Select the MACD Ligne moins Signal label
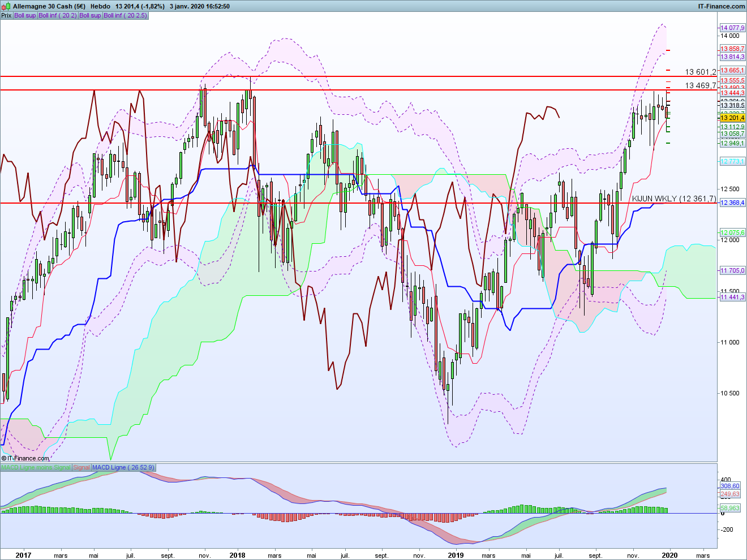Viewport: 747px width, 560px height. [x=36, y=467]
